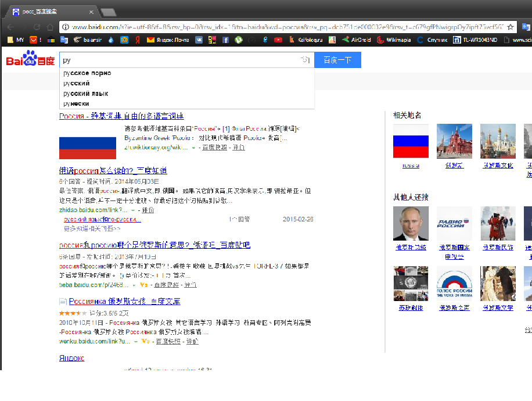Open the green uTorrent bookmark icon

239,40
